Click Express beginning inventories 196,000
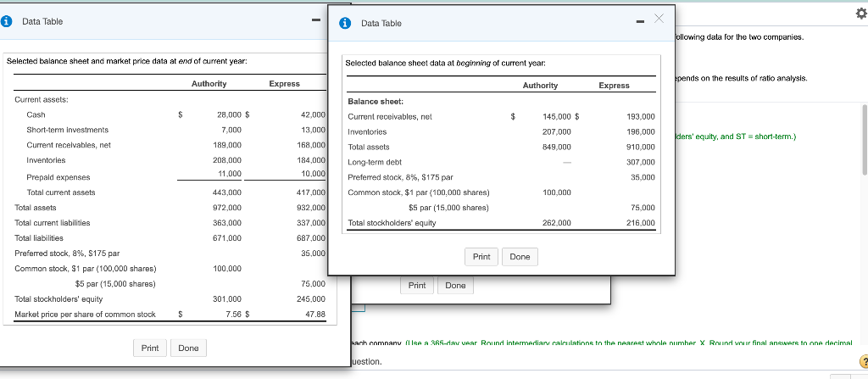The image size is (868, 379). tap(641, 132)
